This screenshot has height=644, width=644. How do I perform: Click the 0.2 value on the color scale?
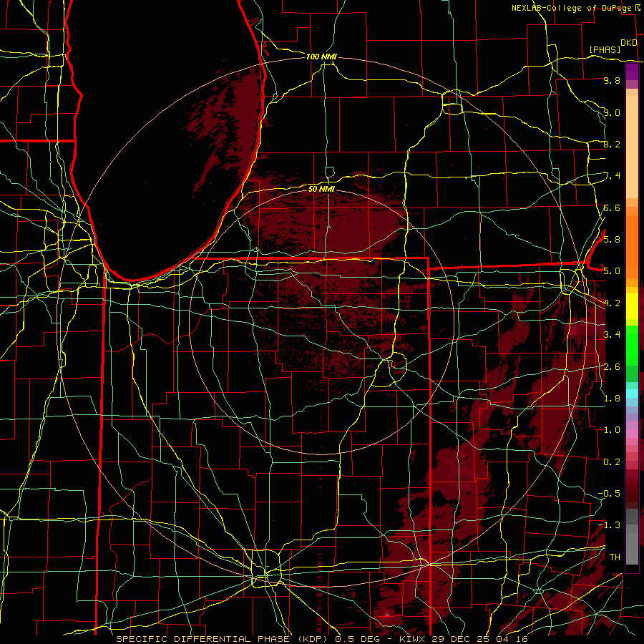[612, 462]
